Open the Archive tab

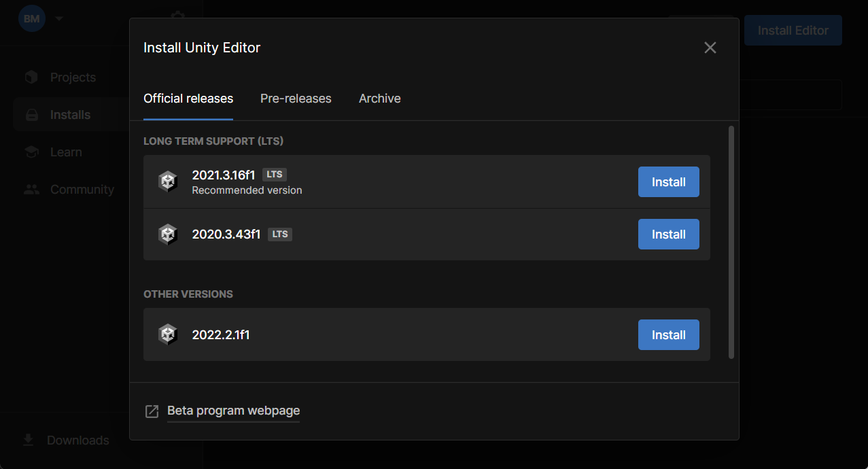(x=379, y=99)
